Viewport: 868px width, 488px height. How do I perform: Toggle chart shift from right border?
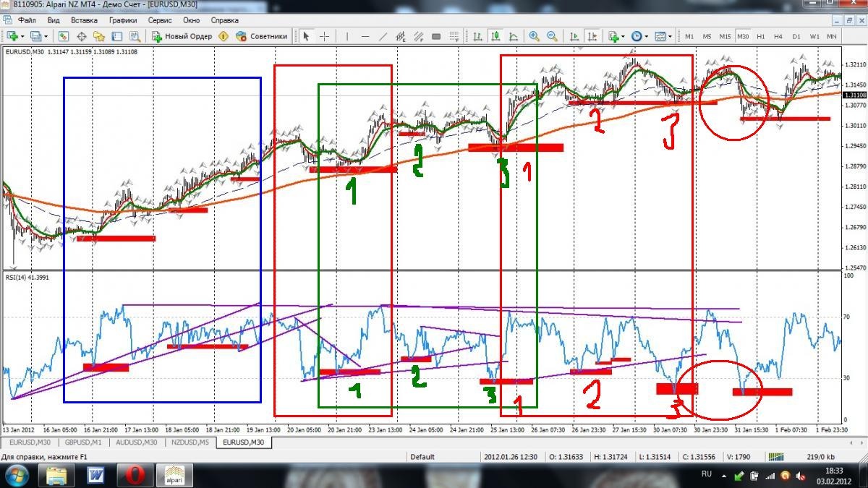click(x=592, y=36)
